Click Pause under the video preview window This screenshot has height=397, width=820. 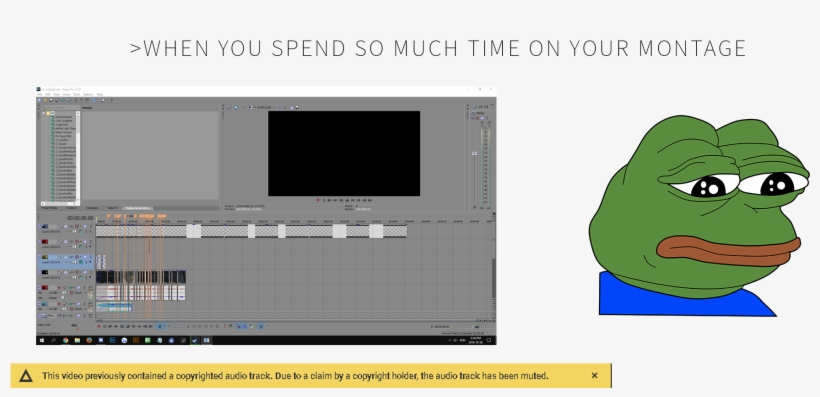[341, 200]
